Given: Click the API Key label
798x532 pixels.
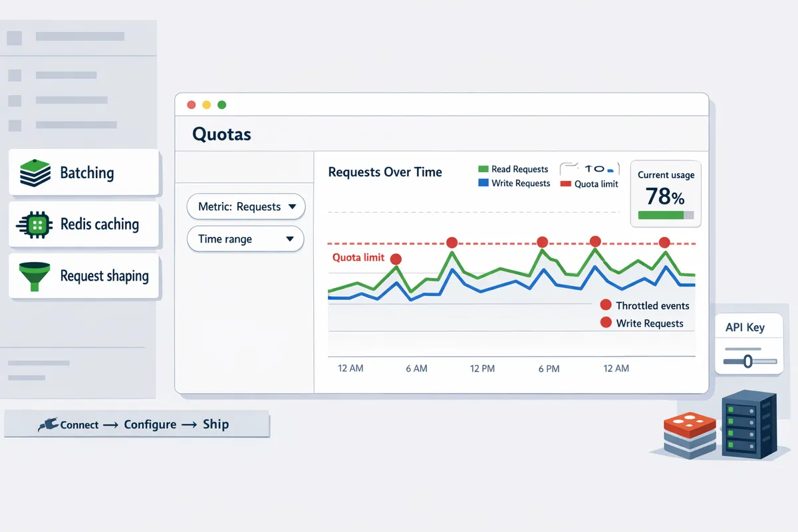Looking at the screenshot, I should coord(745,327).
